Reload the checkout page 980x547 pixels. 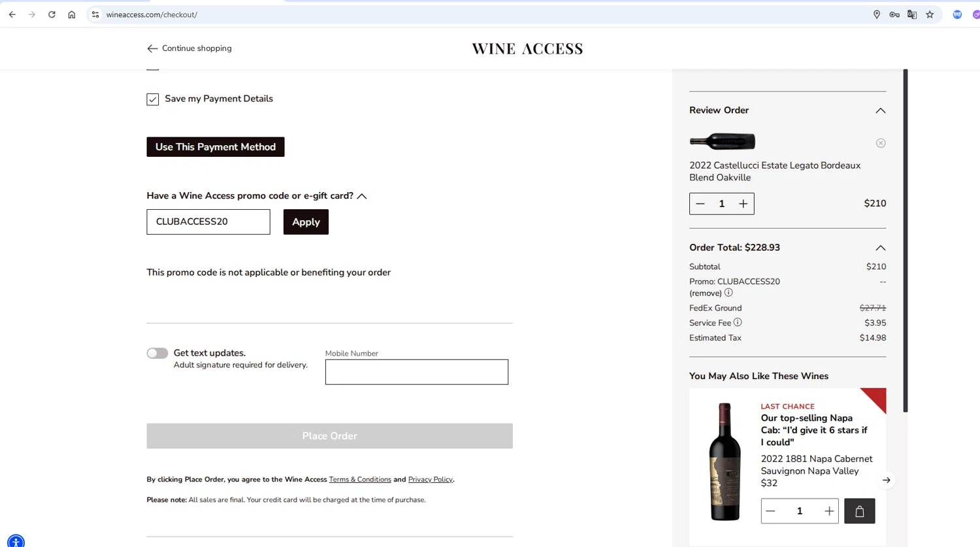pyautogui.click(x=52, y=14)
